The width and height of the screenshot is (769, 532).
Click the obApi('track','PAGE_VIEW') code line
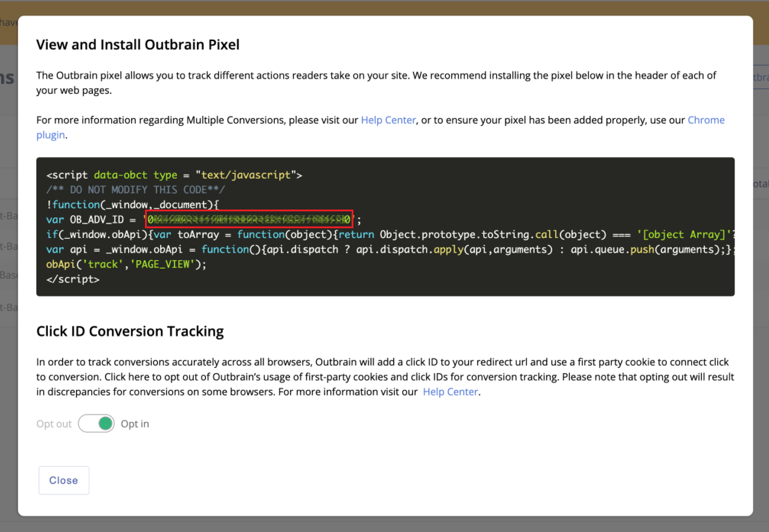coord(126,264)
